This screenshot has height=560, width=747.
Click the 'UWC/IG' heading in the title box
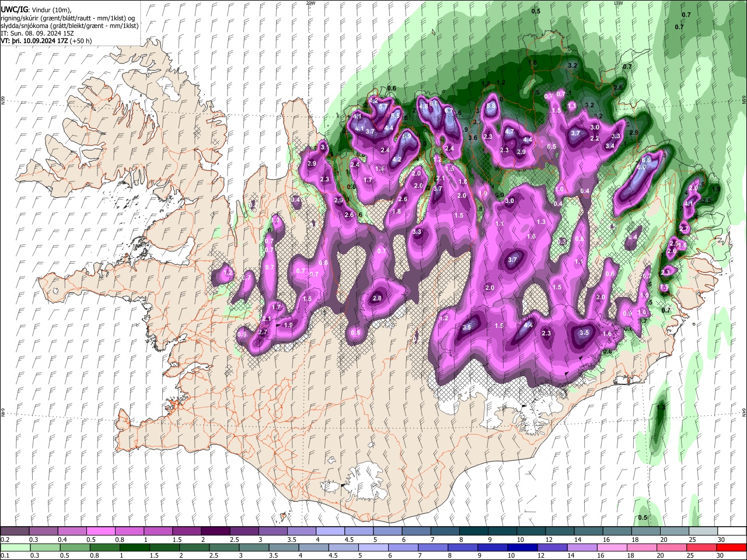(x=14, y=10)
